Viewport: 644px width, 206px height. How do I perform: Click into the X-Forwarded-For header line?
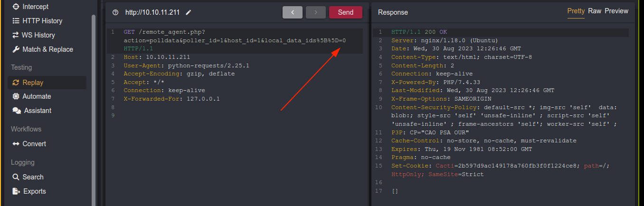[171, 99]
